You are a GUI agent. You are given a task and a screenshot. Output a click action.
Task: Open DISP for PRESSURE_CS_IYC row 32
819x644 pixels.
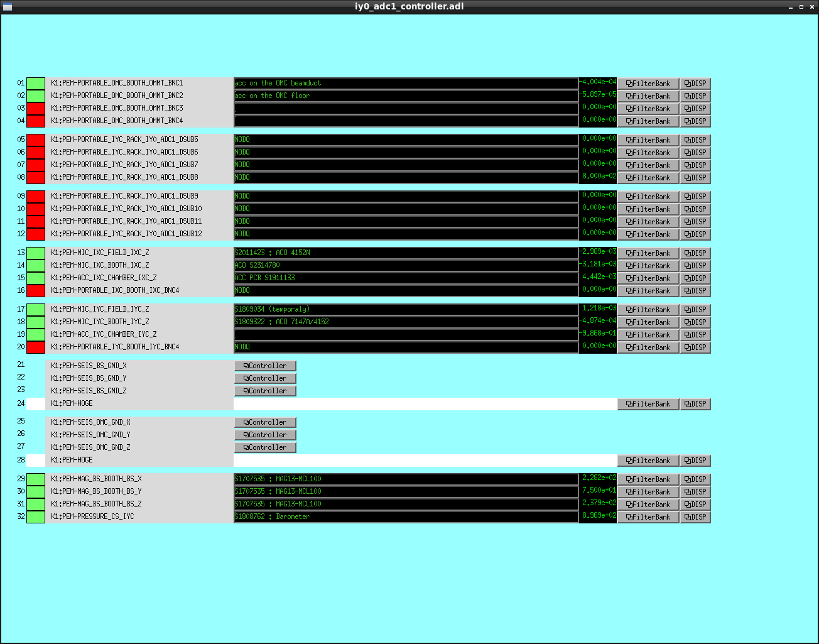point(695,517)
